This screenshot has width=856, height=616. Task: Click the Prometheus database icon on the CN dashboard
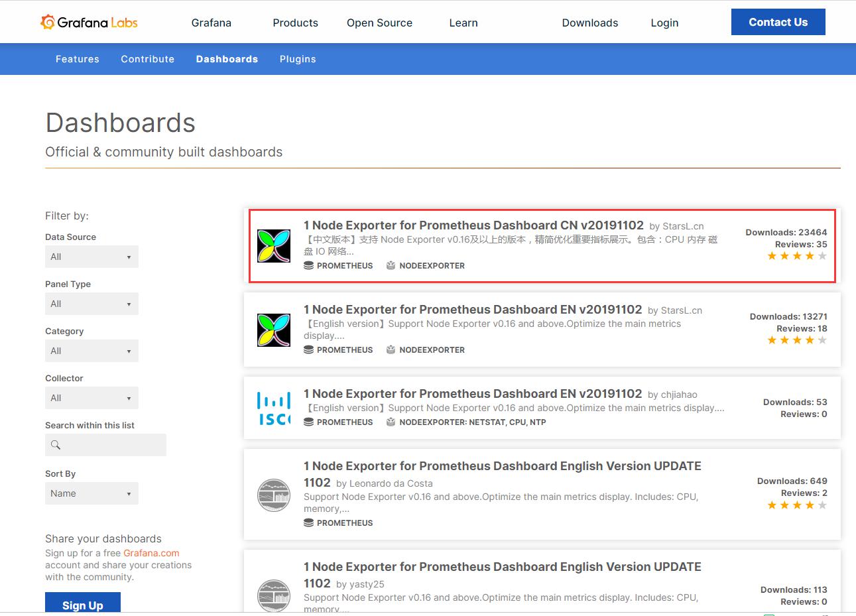tap(308, 265)
